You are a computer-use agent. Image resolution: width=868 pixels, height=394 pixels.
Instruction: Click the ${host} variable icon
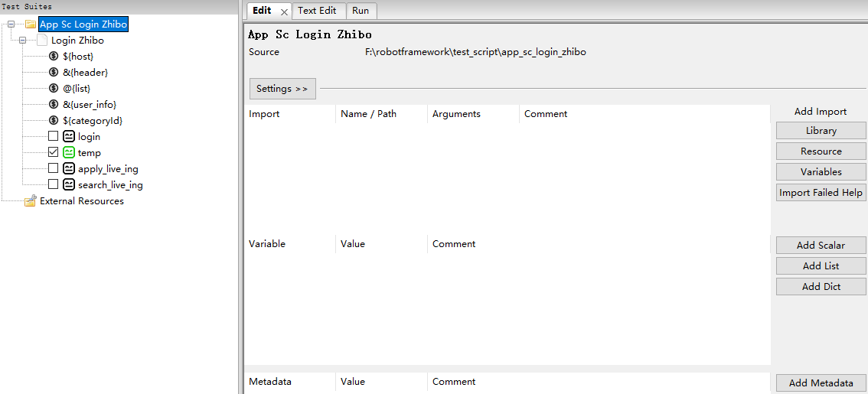pyautogui.click(x=54, y=56)
